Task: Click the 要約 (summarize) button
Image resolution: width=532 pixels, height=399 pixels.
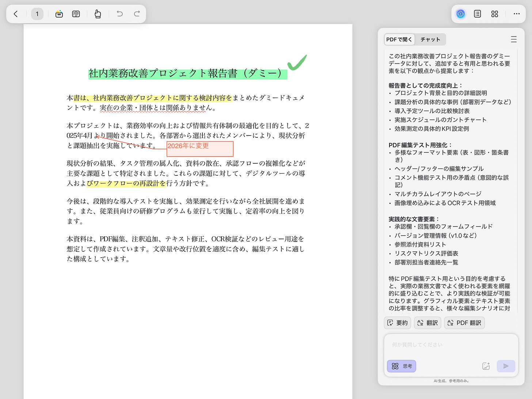Action: pyautogui.click(x=397, y=323)
